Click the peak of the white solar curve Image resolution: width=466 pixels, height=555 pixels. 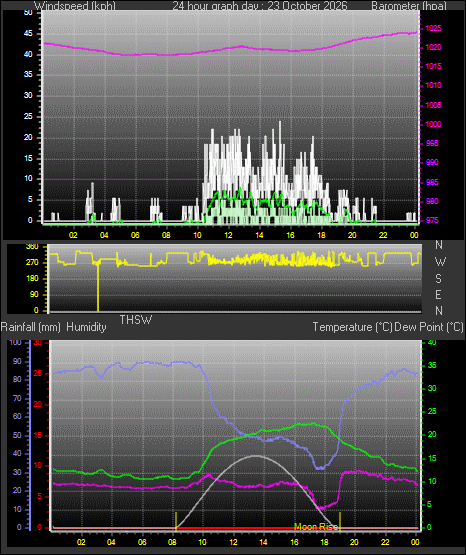click(255, 456)
